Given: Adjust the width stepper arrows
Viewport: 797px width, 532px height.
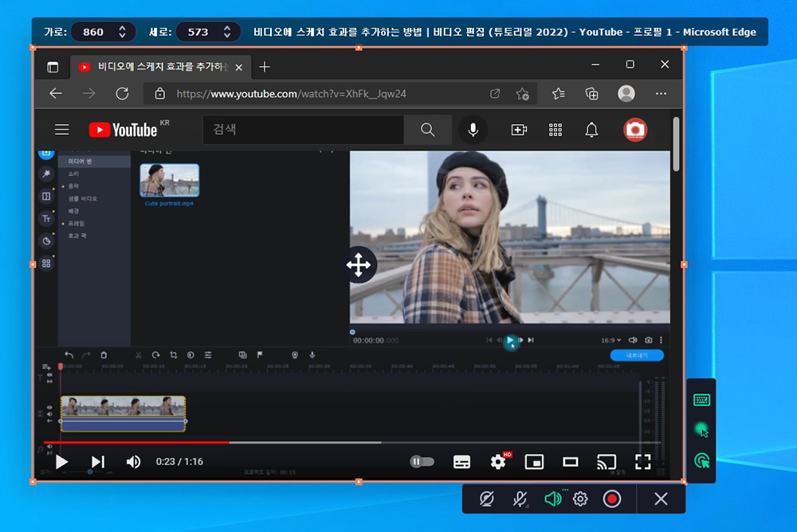Looking at the screenshot, I should 122,32.
